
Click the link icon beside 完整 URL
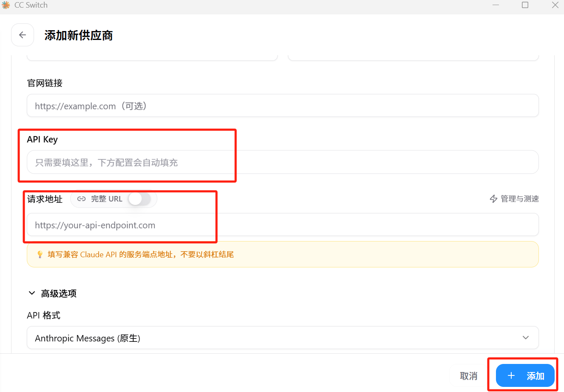pos(81,199)
